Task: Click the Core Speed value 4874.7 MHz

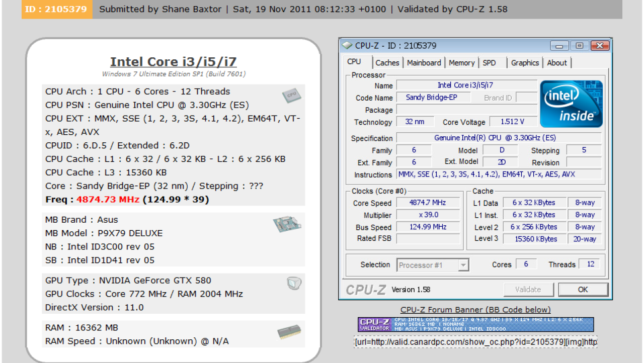Action: 428,203
